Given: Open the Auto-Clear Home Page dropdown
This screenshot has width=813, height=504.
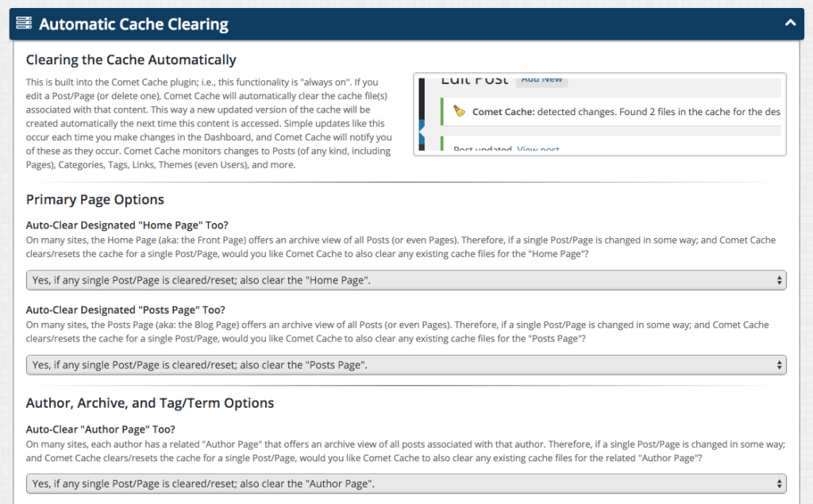Looking at the screenshot, I should tap(406, 279).
